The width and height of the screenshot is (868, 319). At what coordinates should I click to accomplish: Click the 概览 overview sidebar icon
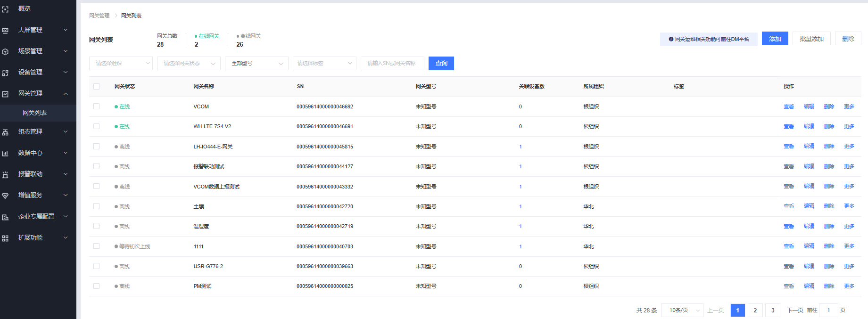[x=5, y=9]
